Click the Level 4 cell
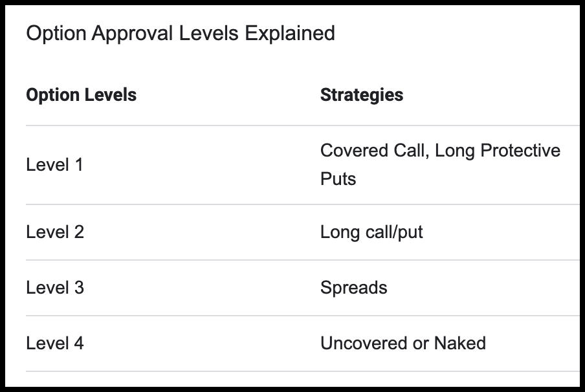 [x=55, y=343]
